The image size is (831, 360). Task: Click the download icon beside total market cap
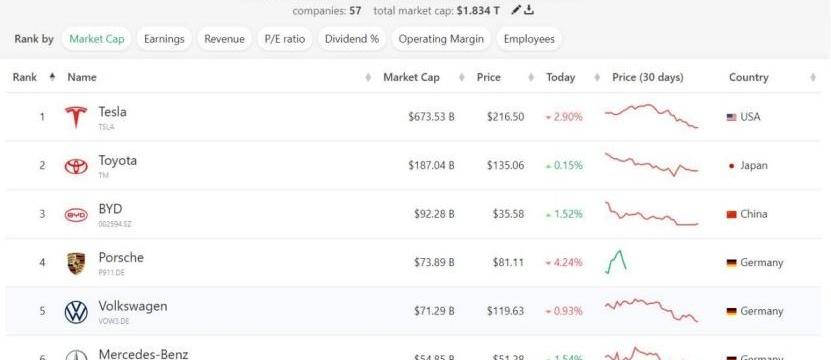click(528, 10)
